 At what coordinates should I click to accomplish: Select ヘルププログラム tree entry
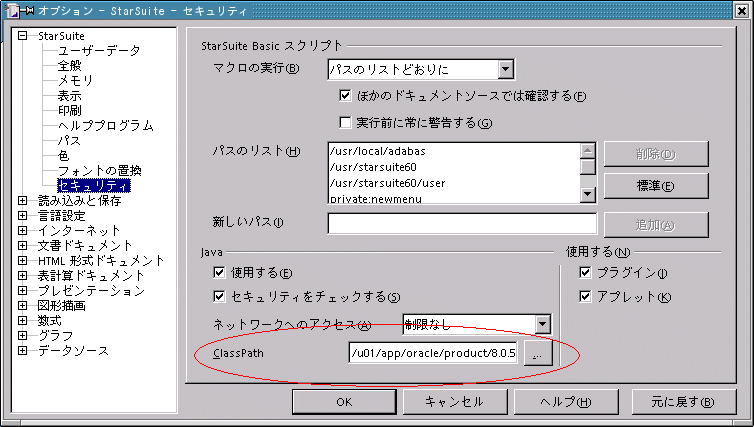106,126
